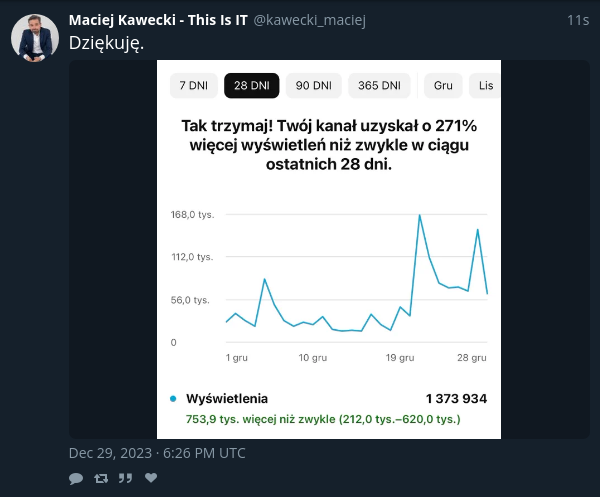The width and height of the screenshot is (600, 497).
Task: Choose the Gru month filter
Action: point(443,85)
